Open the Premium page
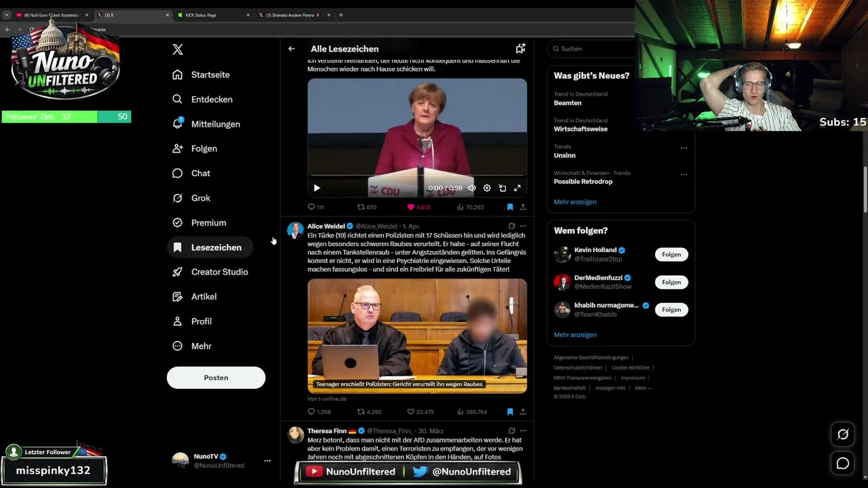 [199, 222]
